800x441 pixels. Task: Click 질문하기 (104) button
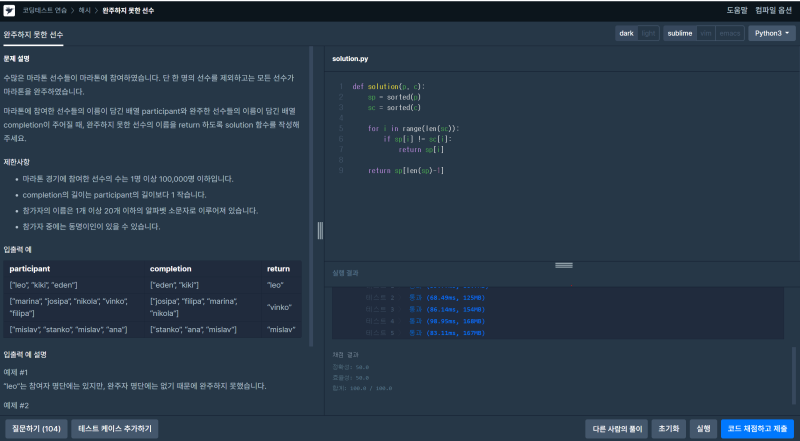[x=36, y=429]
